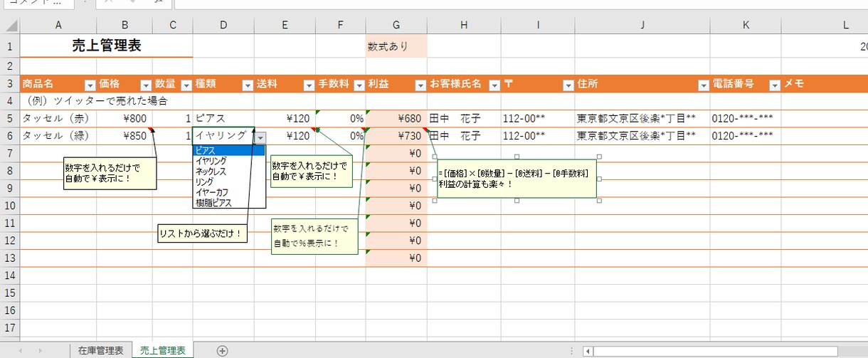Choose リング from the dropdown list
868x358 pixels.
click(x=228, y=182)
